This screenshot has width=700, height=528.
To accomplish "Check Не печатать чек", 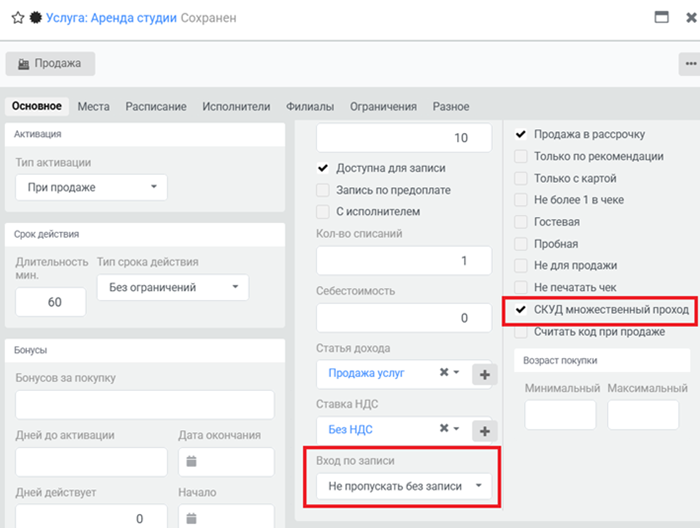I will coord(521,287).
